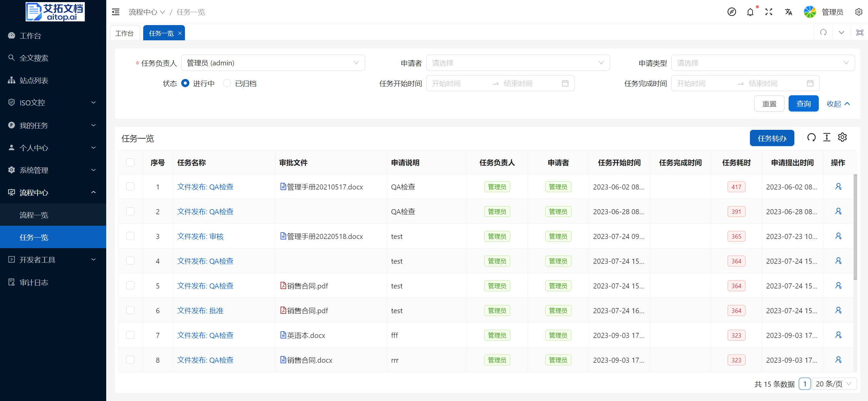Image resolution: width=868 pixels, height=401 pixels.
Task: Open table column settings gear icon
Action: [x=842, y=137]
